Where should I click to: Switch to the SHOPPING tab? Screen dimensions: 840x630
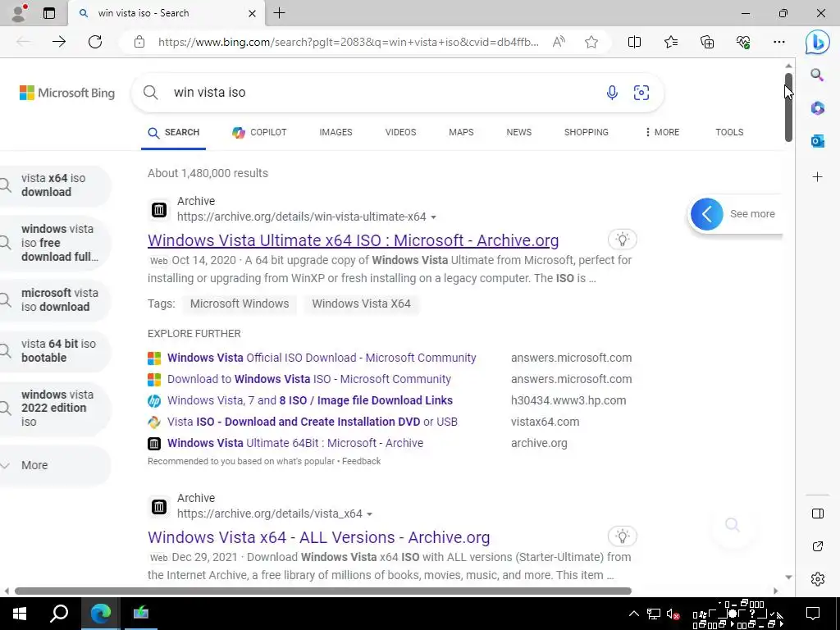(x=586, y=132)
